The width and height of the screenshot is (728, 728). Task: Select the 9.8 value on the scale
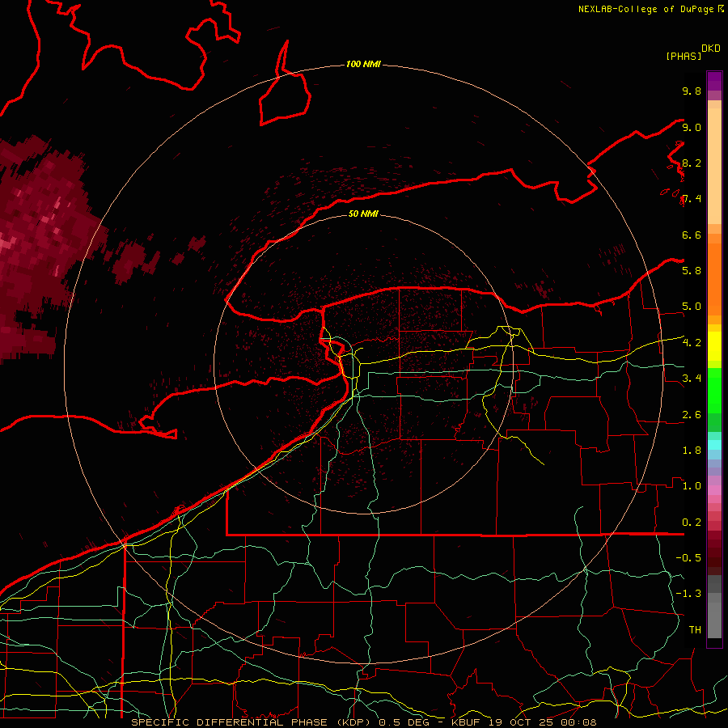pos(692,91)
